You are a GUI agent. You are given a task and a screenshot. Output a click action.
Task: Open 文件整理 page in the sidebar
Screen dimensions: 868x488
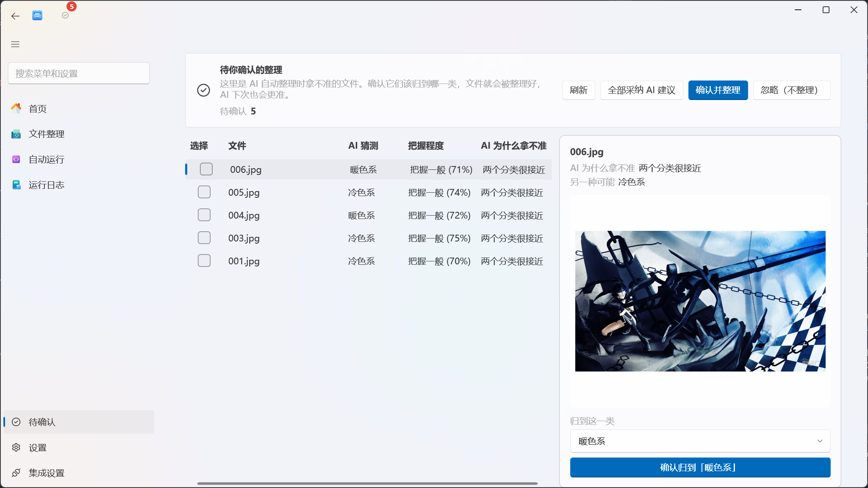pyautogui.click(x=79, y=134)
